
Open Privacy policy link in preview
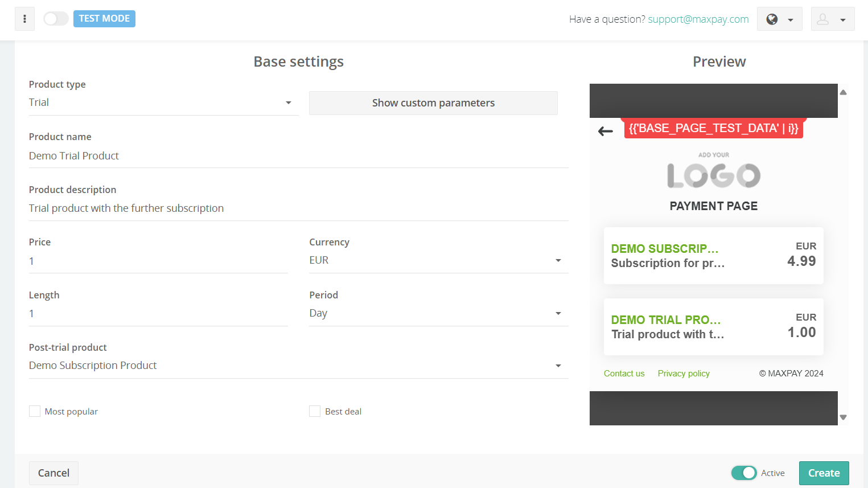pyautogui.click(x=684, y=374)
